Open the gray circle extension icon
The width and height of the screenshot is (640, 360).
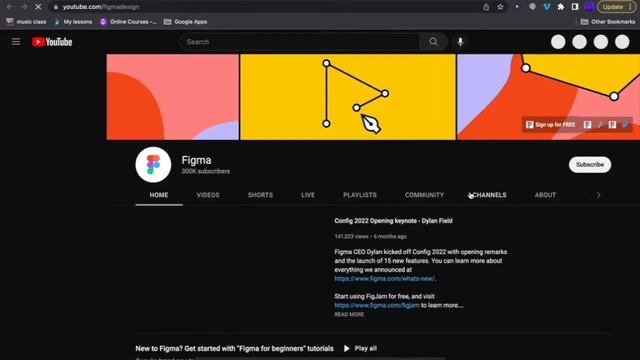[x=532, y=7]
